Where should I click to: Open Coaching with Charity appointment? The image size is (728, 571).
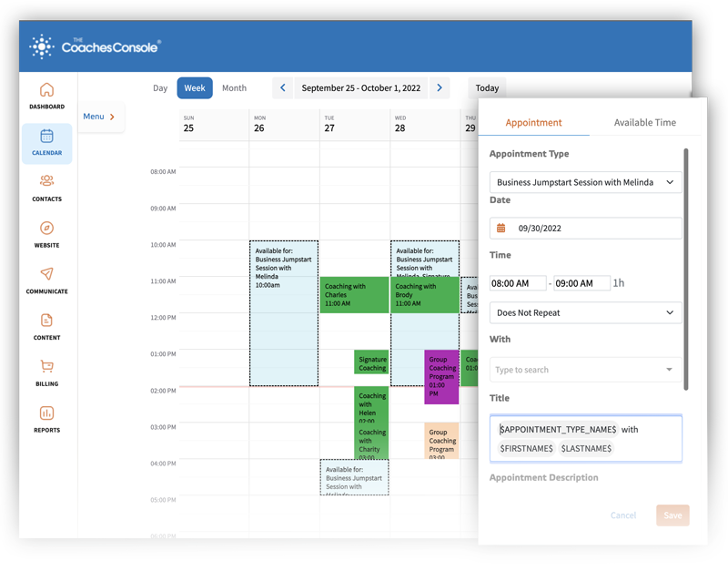tap(371, 442)
